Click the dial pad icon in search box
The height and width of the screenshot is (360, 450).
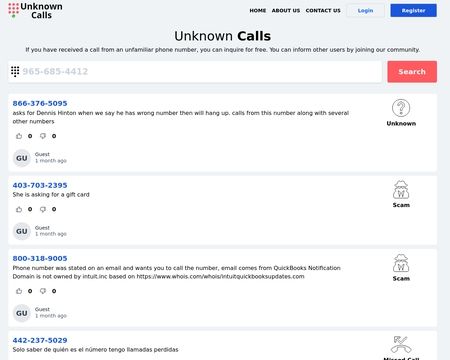point(15,71)
